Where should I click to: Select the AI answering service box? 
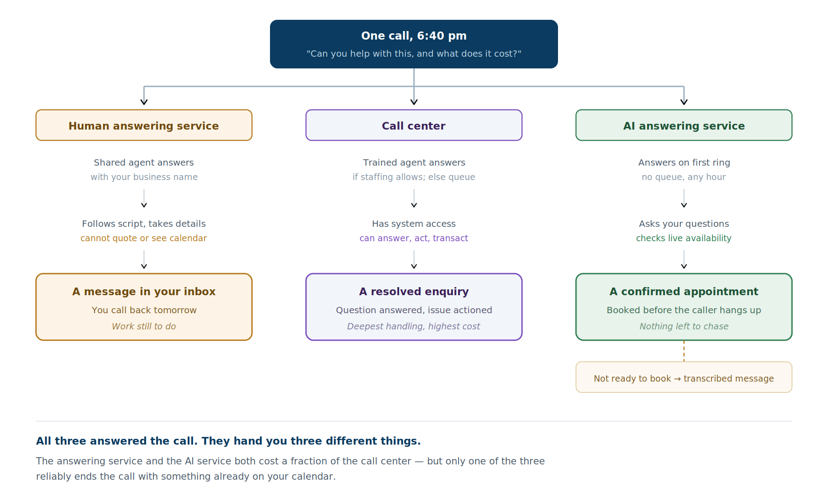684,125
